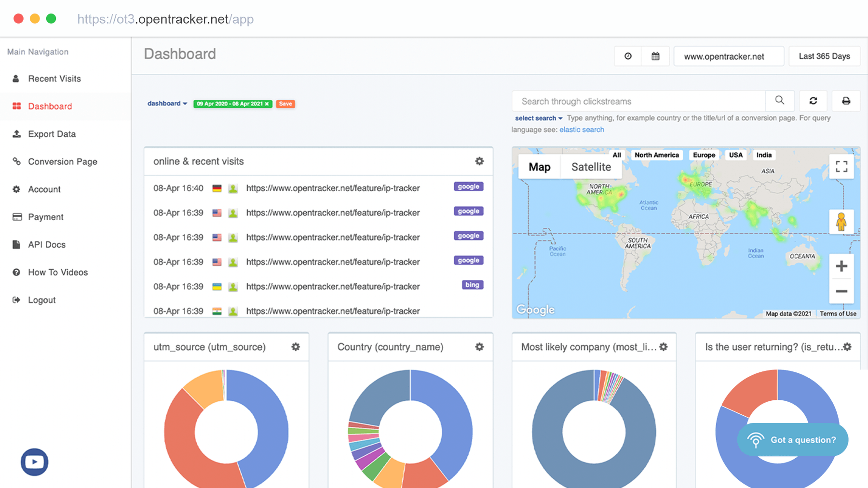Refresh the clickstream results

(813, 101)
